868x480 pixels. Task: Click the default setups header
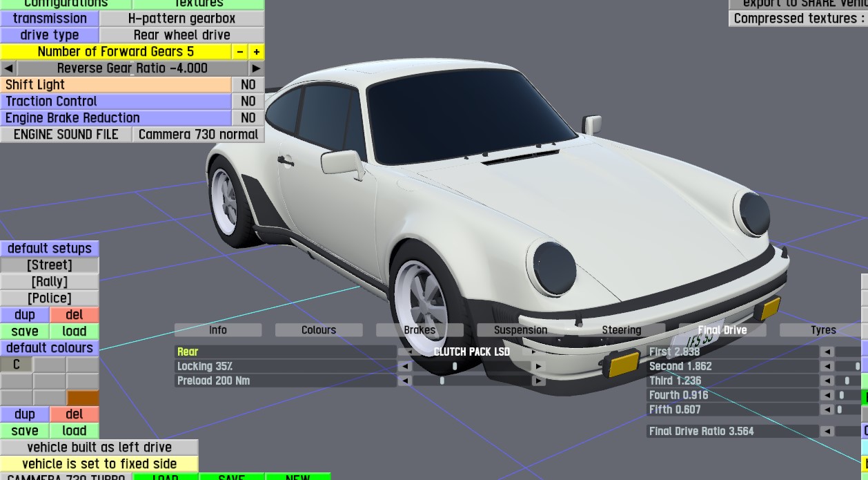click(50, 249)
